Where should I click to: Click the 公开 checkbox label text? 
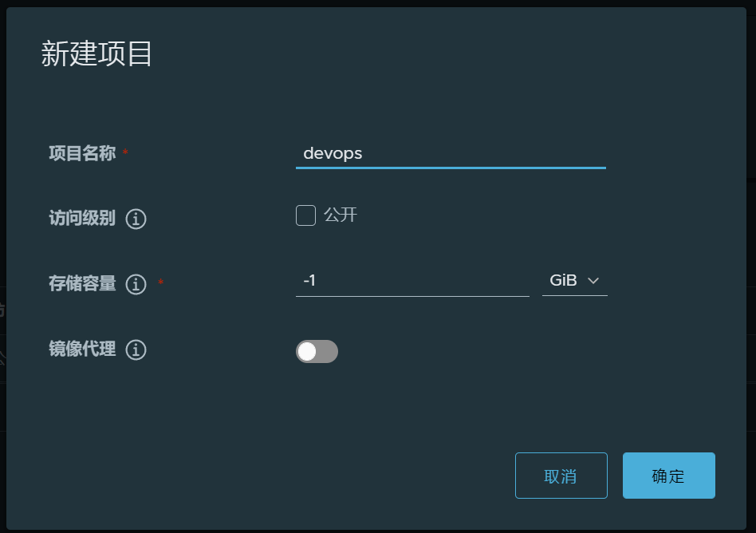tap(341, 215)
